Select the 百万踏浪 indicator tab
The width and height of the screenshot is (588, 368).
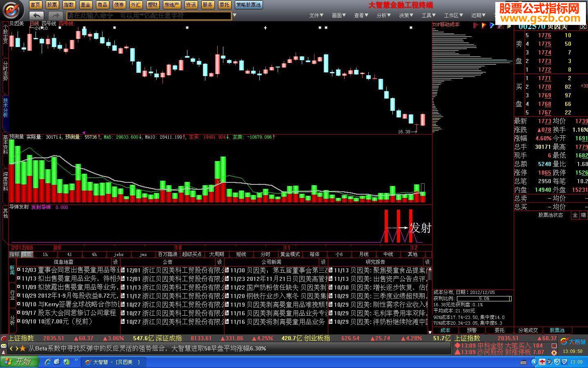(168, 254)
